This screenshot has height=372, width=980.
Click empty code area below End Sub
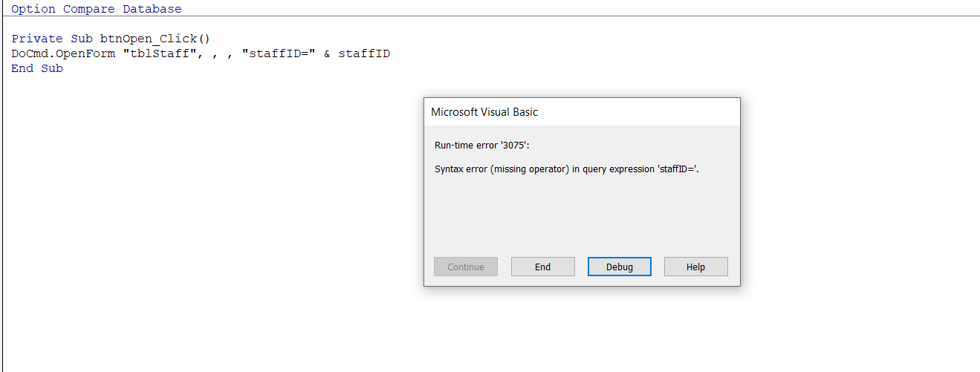click(186, 223)
